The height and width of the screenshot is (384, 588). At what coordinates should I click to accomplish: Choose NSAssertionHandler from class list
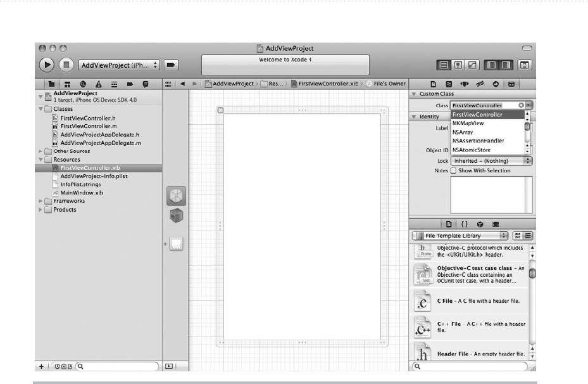tap(487, 141)
